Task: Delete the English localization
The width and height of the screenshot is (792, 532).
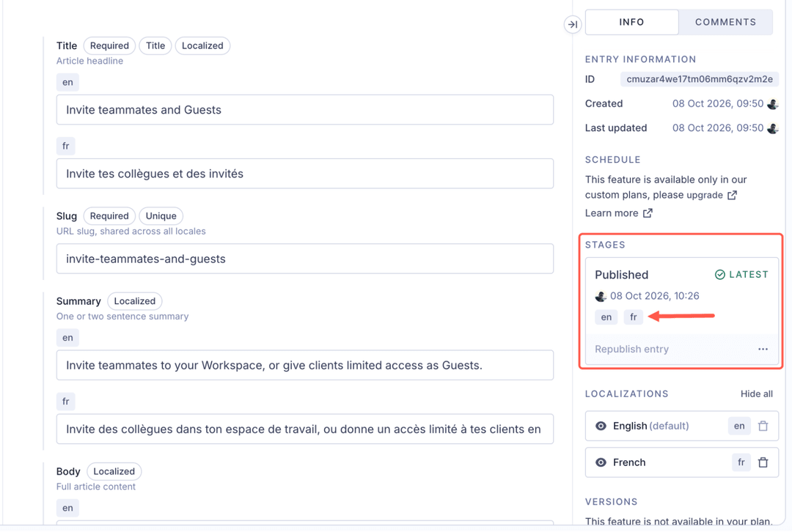Action: (763, 426)
